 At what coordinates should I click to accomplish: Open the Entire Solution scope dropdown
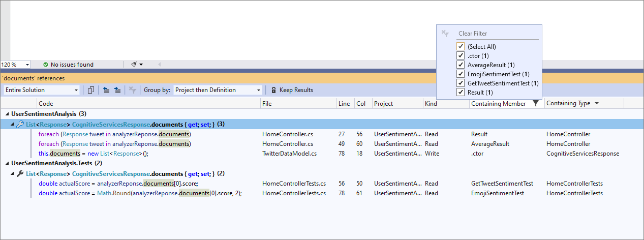42,90
